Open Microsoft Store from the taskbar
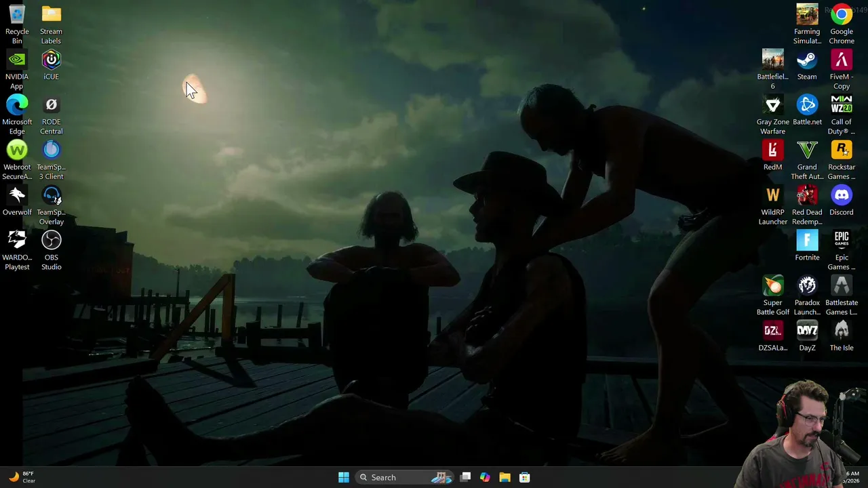The image size is (868, 488). click(524, 477)
